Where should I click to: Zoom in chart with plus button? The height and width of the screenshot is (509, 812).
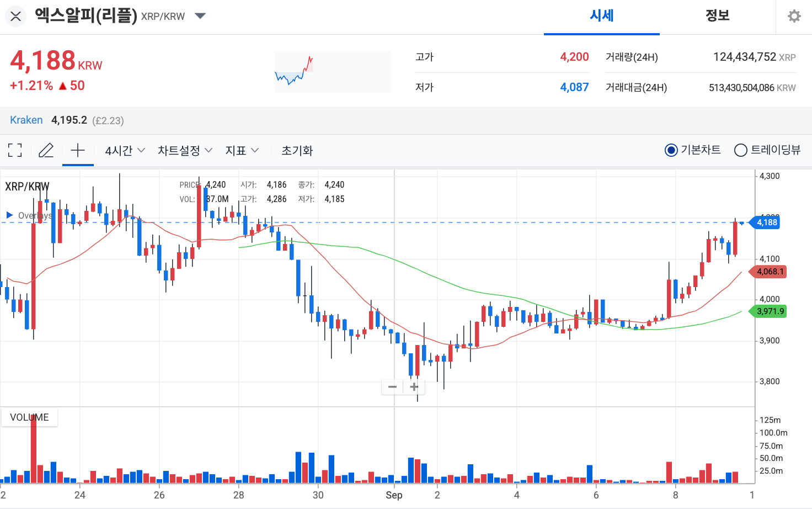414,387
